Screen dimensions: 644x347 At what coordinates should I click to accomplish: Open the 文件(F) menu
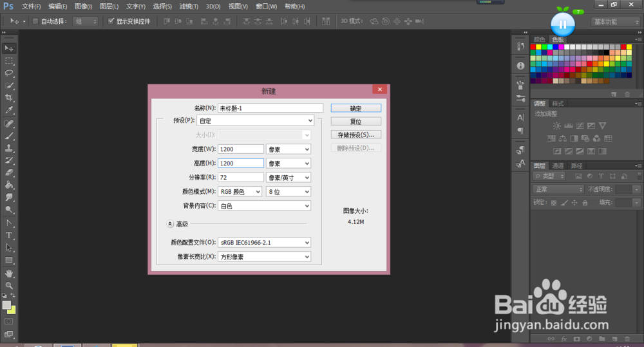(x=31, y=6)
